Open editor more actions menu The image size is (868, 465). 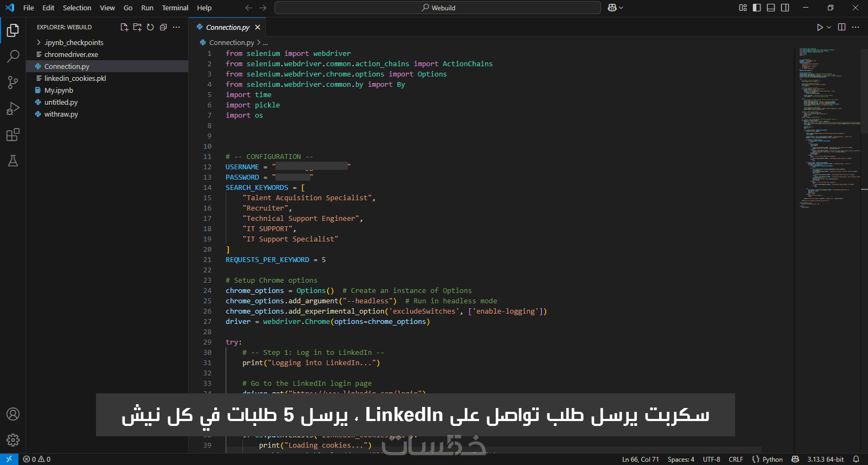coord(856,27)
